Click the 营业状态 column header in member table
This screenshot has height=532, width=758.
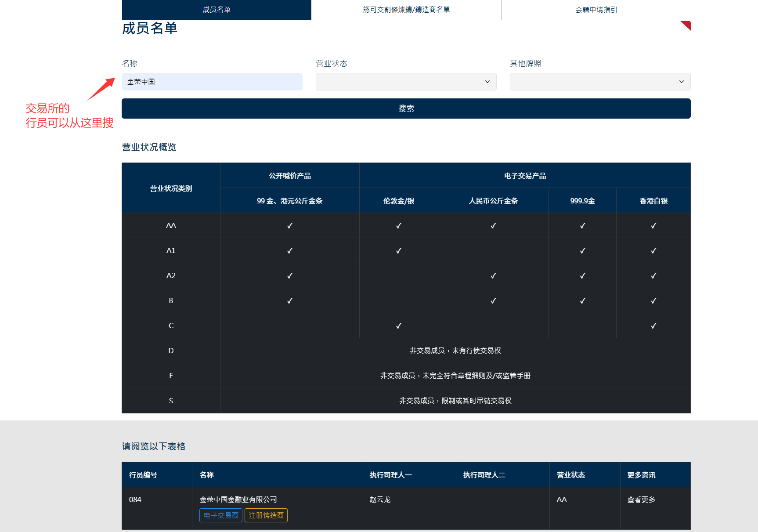pyautogui.click(x=585, y=474)
